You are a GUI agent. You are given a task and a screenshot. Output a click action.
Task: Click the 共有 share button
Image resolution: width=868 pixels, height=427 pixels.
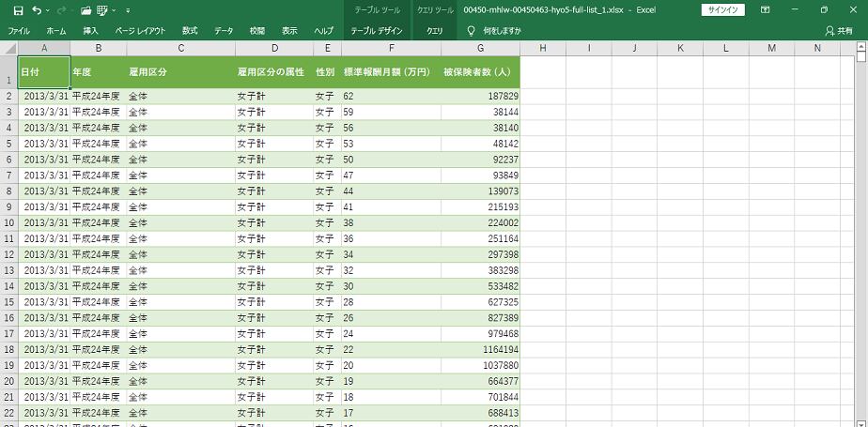839,31
